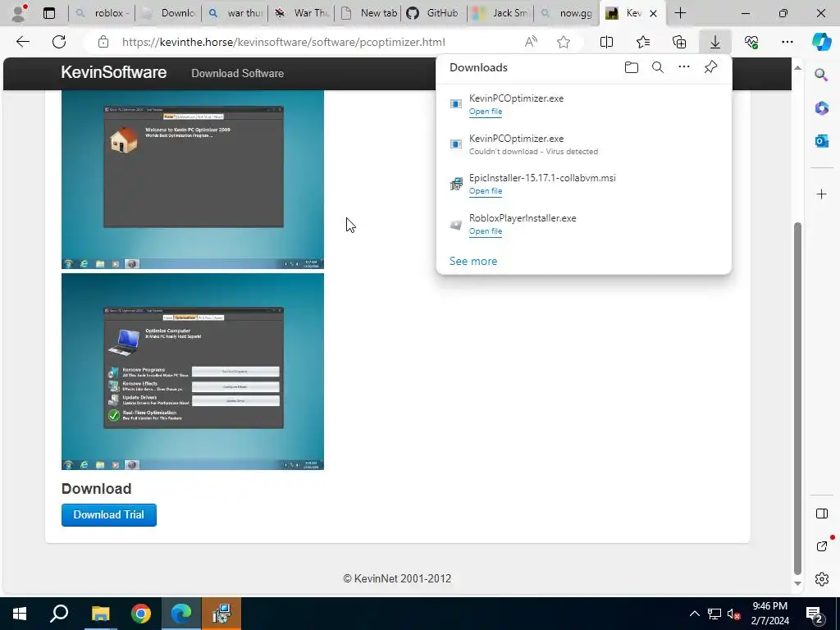Open split screen view icon
840x630 pixels.
pyautogui.click(x=606, y=42)
